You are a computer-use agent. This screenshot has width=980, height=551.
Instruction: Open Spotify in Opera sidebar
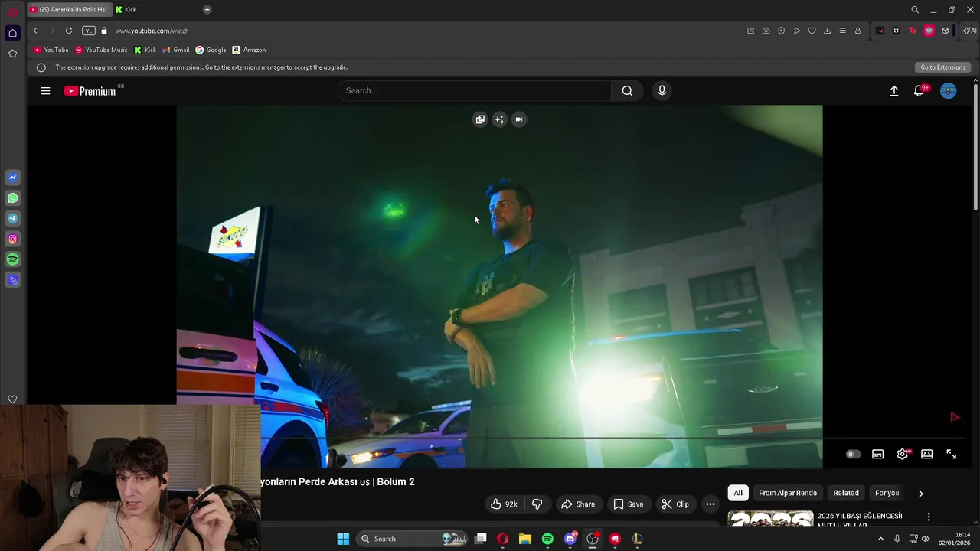click(x=12, y=259)
